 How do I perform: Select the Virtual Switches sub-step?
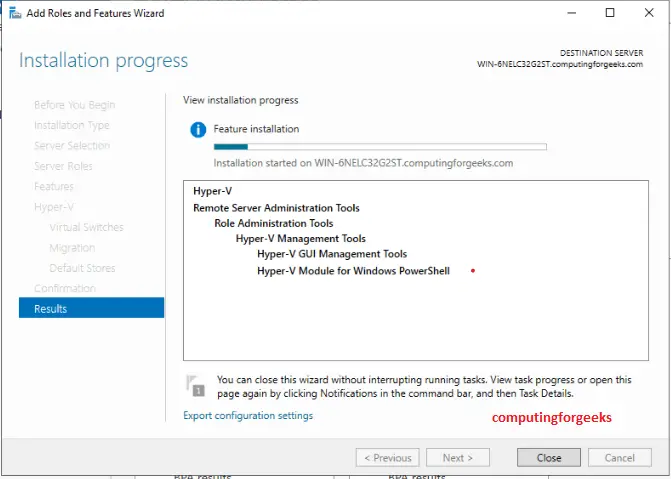coord(86,227)
